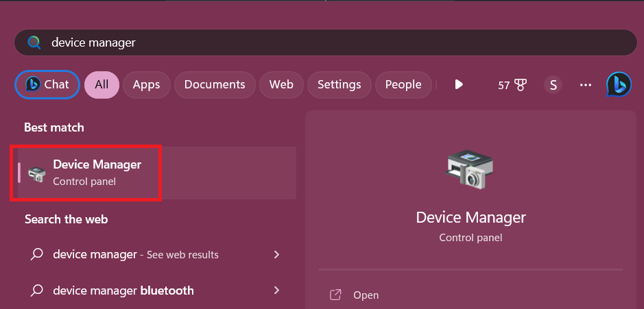This screenshot has width=644, height=309.
Task: Open Bing Chat filter button
Action: (x=47, y=84)
